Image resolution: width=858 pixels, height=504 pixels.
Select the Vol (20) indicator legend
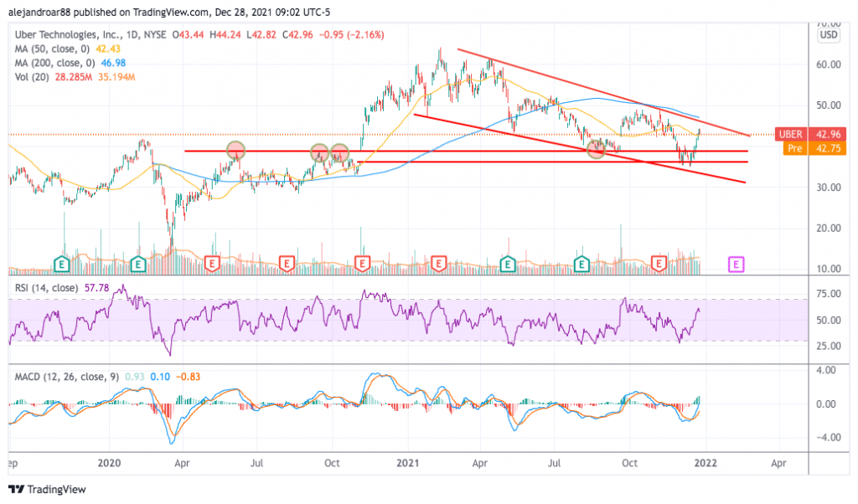[x=33, y=77]
